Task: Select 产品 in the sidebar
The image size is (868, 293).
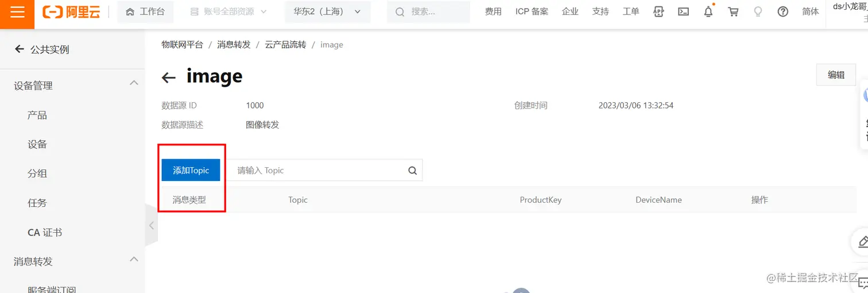Action: pos(37,115)
